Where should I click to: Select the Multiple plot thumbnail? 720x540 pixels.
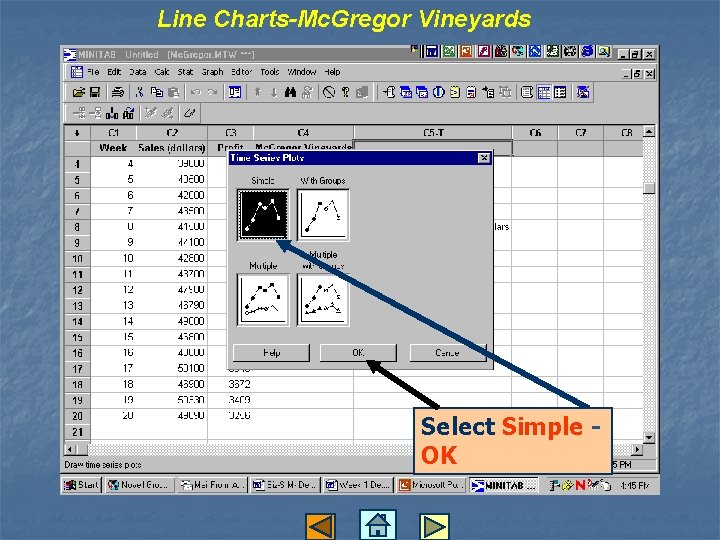pyautogui.click(x=263, y=299)
